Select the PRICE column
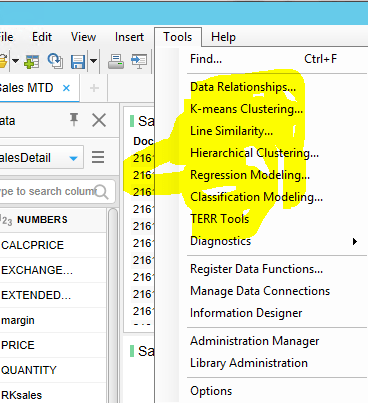The width and height of the screenshot is (368, 403). tap(53, 345)
